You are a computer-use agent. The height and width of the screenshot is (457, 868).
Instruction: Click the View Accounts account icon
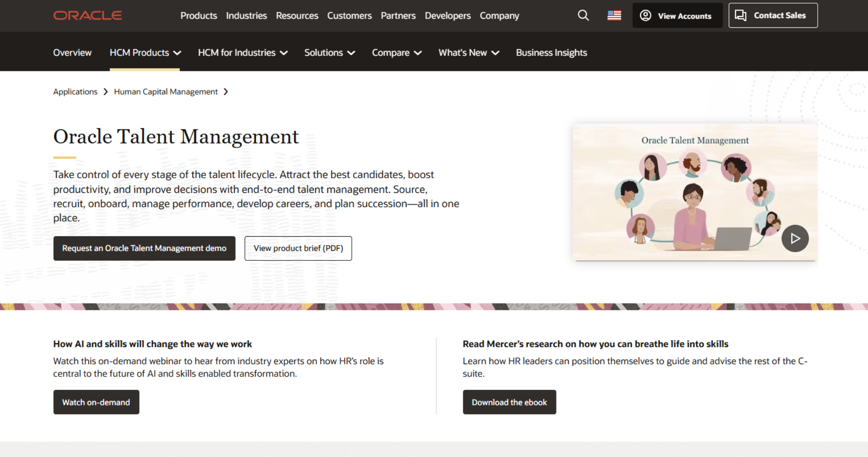645,15
